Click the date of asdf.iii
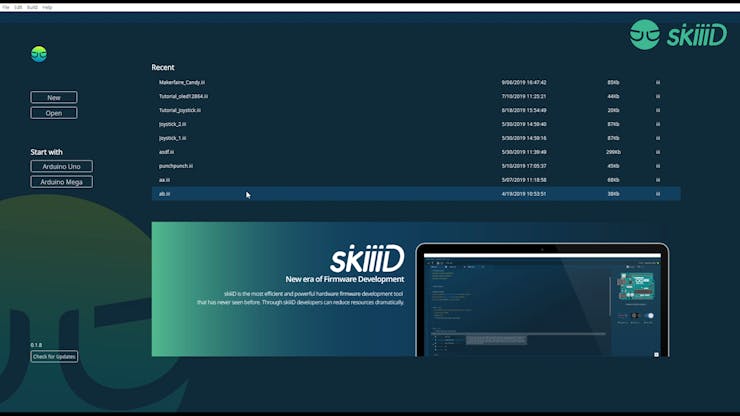Image resolution: width=740 pixels, height=416 pixels. tap(524, 152)
